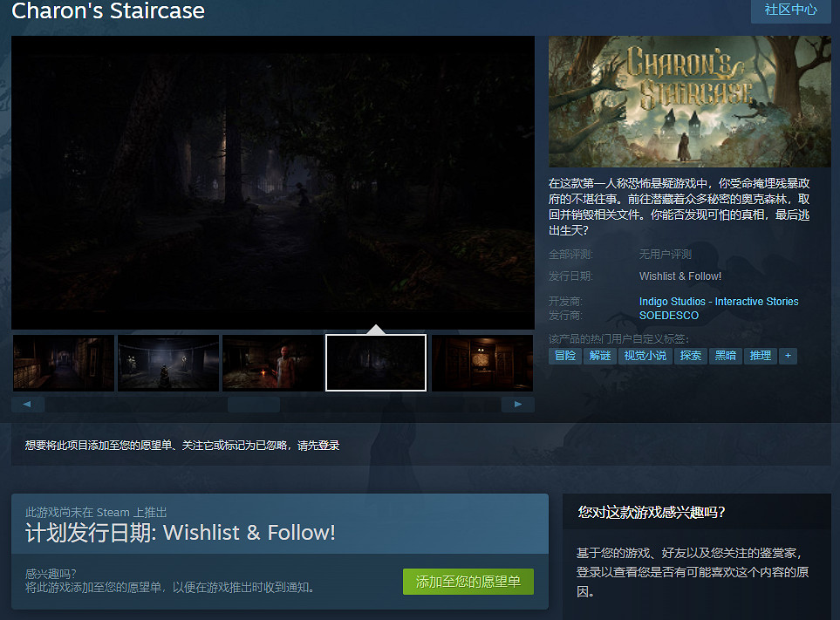Viewport: 840px width, 620px height.
Task: Click the previous screenshot arrow
Action: point(27,404)
